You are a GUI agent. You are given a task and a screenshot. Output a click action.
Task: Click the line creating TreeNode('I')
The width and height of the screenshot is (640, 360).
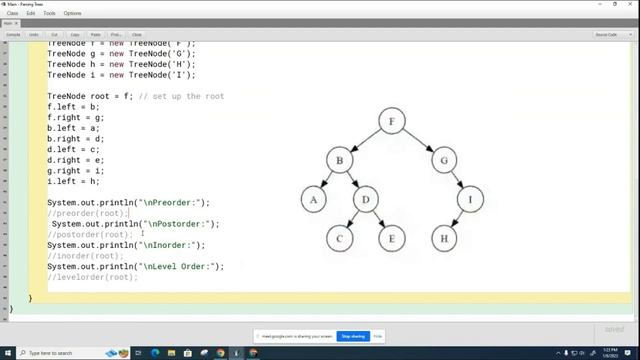pyautogui.click(x=121, y=75)
